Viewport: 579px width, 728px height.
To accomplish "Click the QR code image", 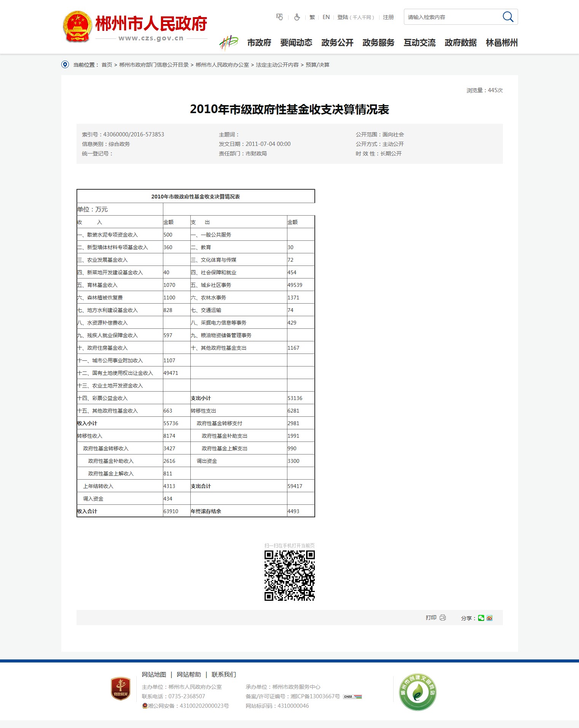I will click(x=290, y=576).
